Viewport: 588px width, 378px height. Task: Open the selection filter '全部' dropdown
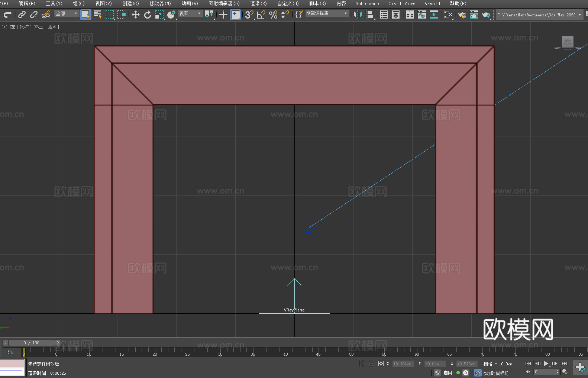(67, 13)
